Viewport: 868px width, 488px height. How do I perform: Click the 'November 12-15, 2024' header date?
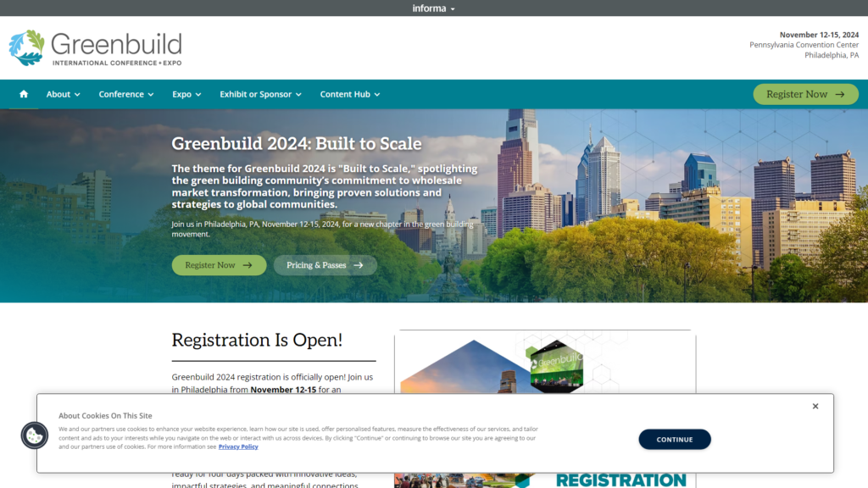[x=819, y=35]
